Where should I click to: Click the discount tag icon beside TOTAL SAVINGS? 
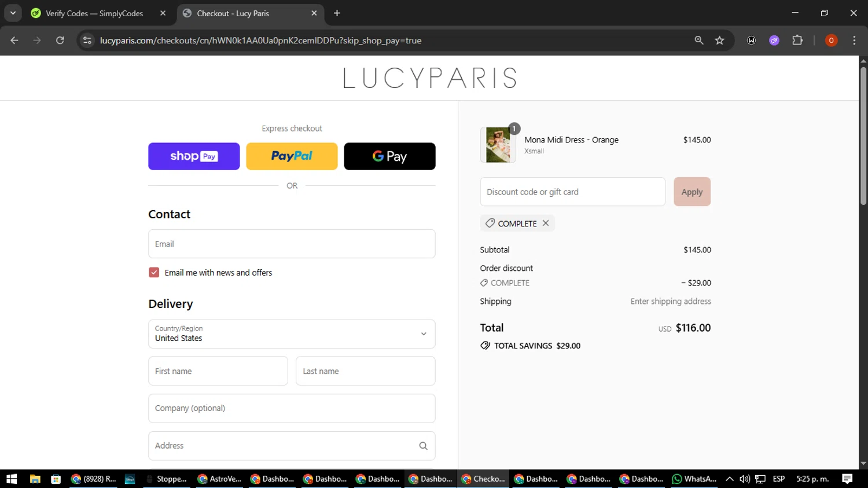coord(485,346)
